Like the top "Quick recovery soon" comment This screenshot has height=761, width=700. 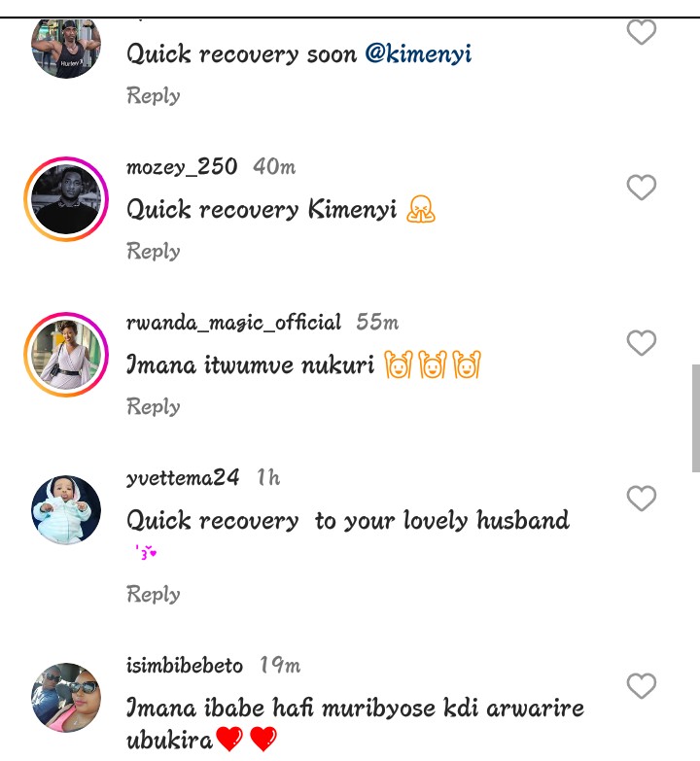pyautogui.click(x=642, y=32)
